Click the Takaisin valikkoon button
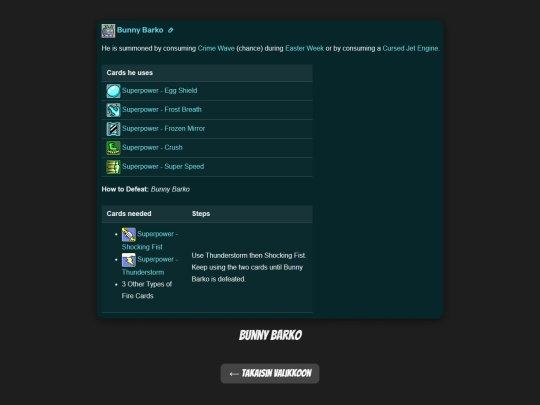The width and height of the screenshot is (540, 405). pyautogui.click(x=270, y=373)
